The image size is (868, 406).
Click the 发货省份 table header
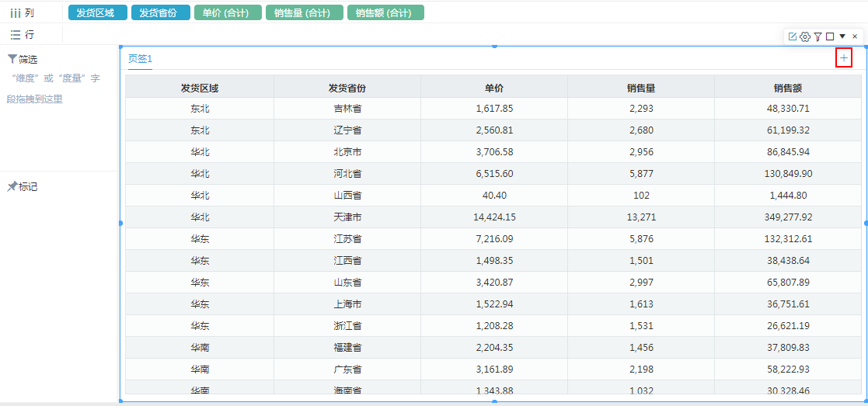tap(347, 88)
